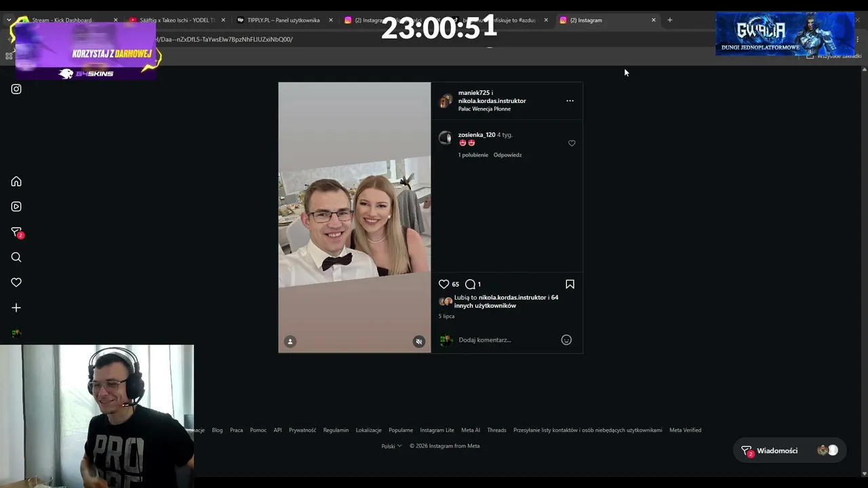Viewport: 868px width, 488px height.
Task: Focus the Dodaj komentarz input field
Action: [x=507, y=340]
